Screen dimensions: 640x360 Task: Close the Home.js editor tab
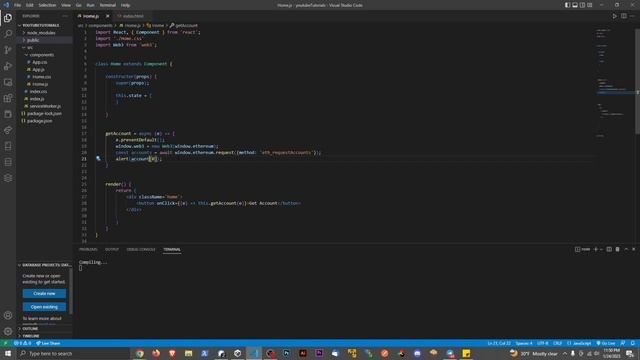pyautogui.click(x=108, y=16)
